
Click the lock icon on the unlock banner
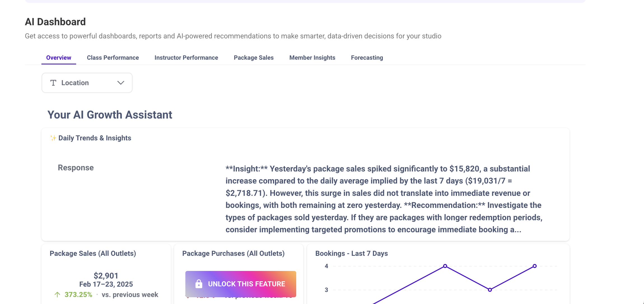(x=199, y=284)
